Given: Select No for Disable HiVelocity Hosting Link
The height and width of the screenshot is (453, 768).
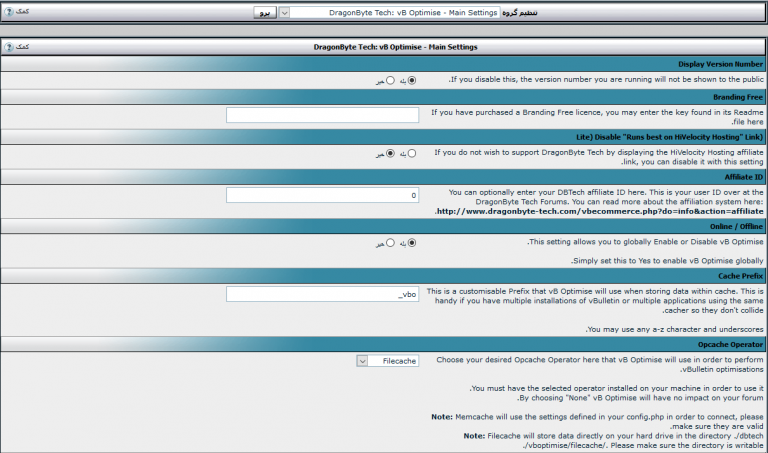Looking at the screenshot, I should click(390, 153).
